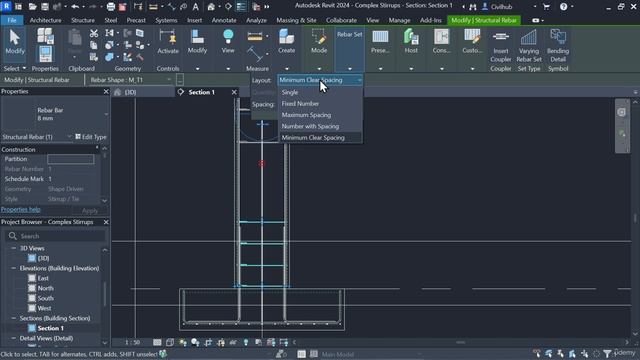Screen dimensions: 640x360
Task: Open the Autodesk App Store cart icon
Action: pyautogui.click(x=546, y=7)
